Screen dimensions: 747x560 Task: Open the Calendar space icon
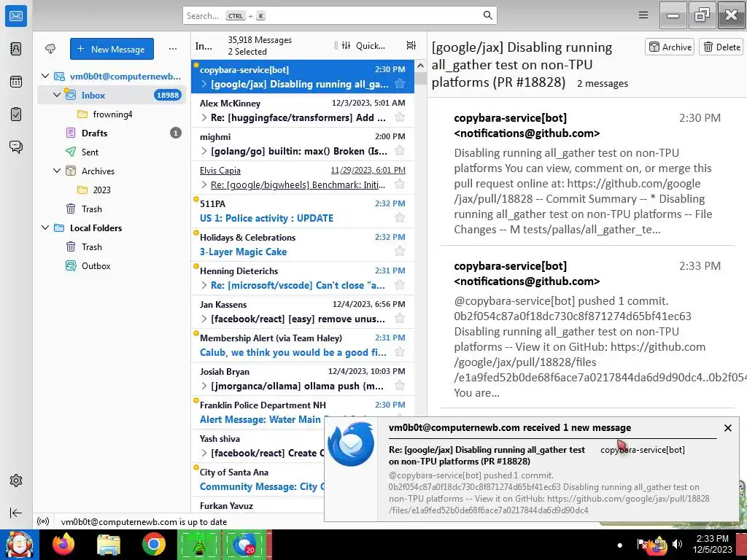16,82
